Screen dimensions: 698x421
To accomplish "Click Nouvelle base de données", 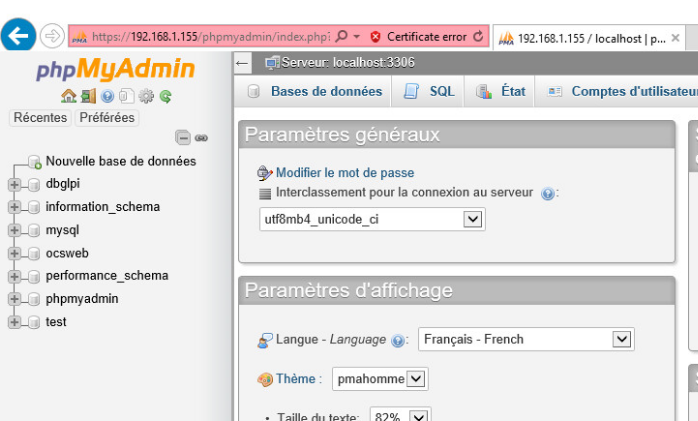I will (121, 161).
